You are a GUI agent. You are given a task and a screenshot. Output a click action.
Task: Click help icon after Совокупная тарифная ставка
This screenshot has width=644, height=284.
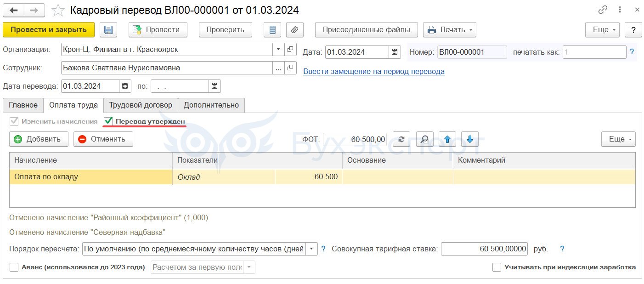[562, 249]
